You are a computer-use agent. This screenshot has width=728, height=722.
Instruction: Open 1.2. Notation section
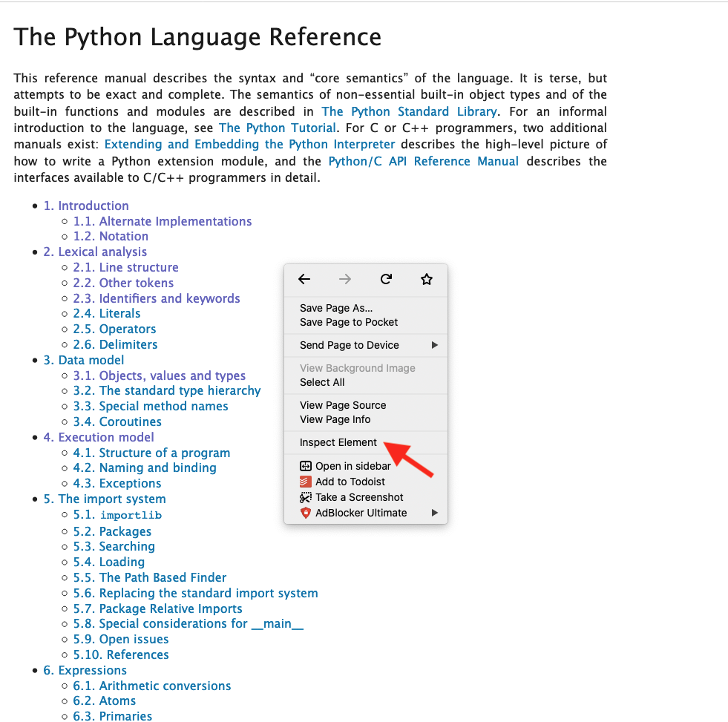[111, 236]
